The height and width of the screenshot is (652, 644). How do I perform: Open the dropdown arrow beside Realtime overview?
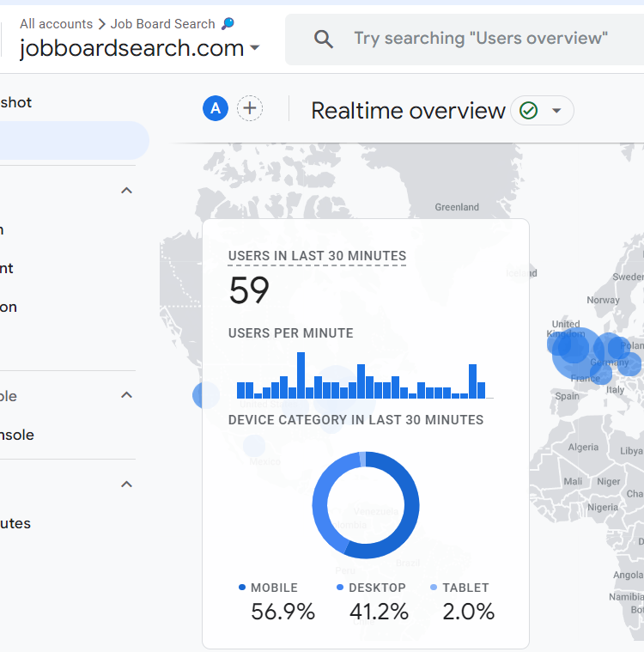(x=556, y=111)
